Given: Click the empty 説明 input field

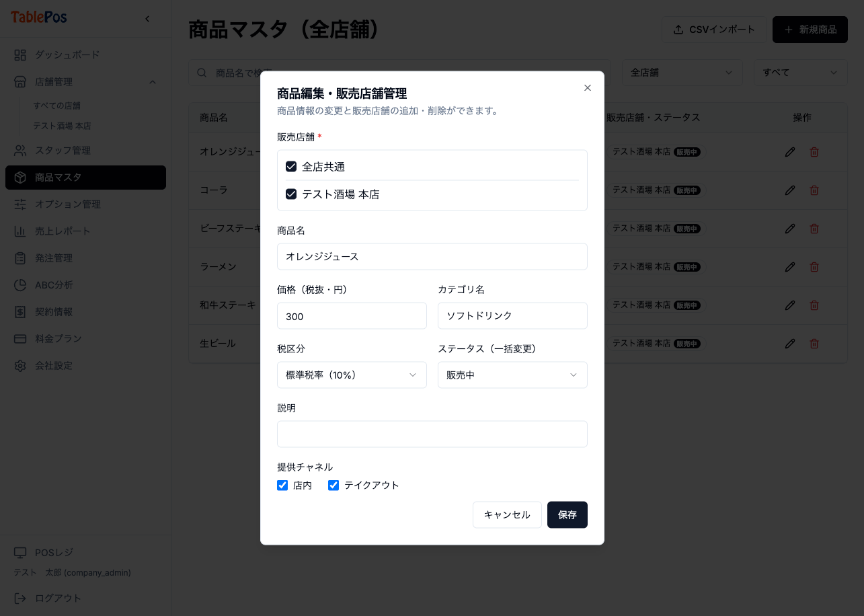Looking at the screenshot, I should (x=432, y=434).
